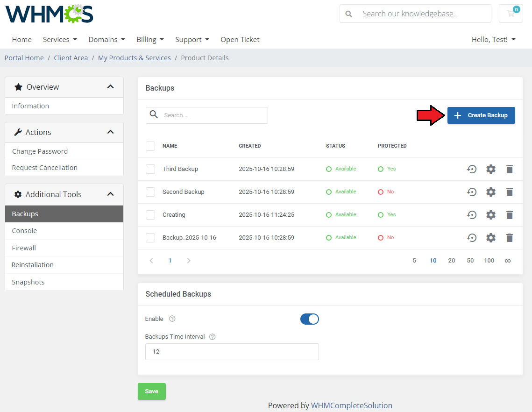Set page size to 50 results

click(470, 260)
